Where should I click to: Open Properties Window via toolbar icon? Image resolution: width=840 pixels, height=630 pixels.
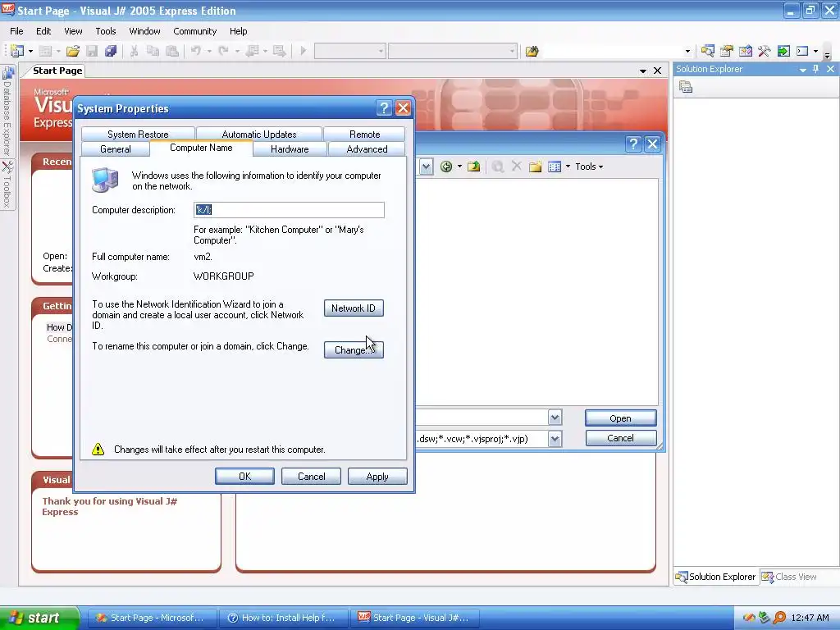(x=727, y=52)
